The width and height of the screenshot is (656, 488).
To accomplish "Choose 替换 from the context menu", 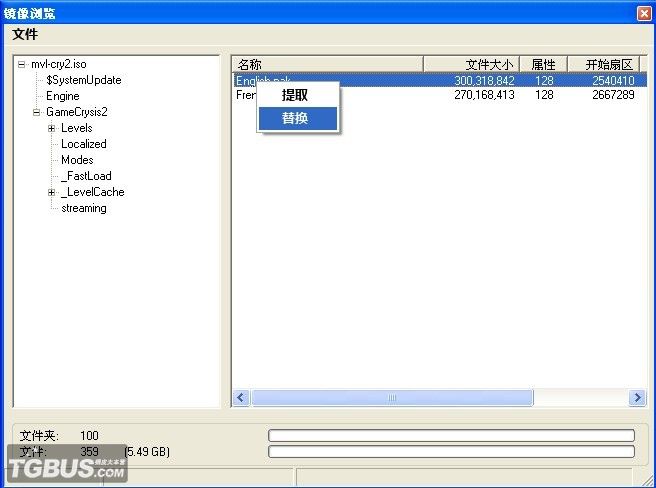I will click(295, 118).
